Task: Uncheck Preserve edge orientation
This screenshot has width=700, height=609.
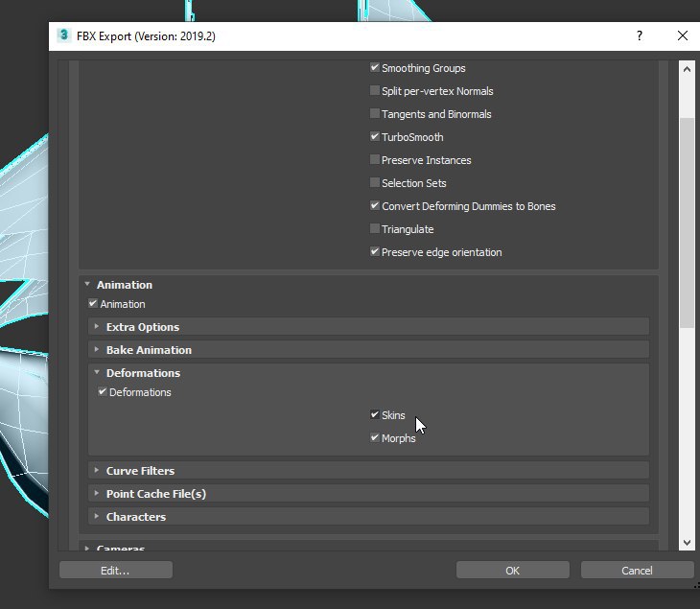Action: (375, 252)
